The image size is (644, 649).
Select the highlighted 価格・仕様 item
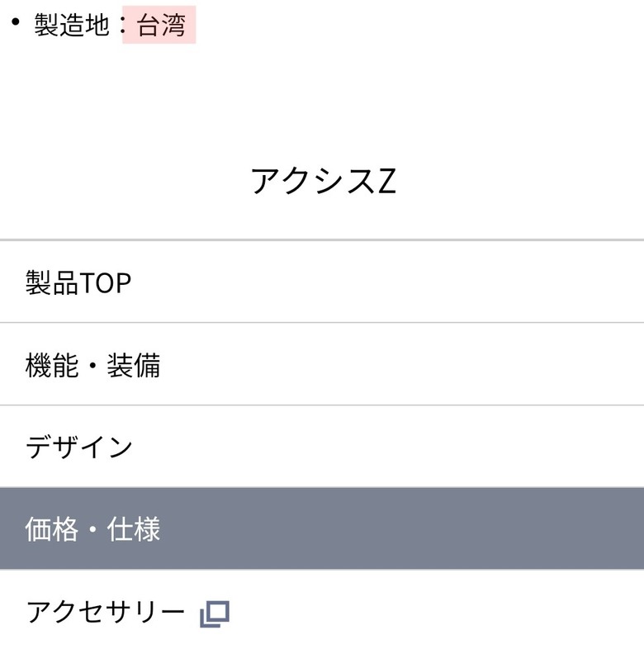[x=322, y=528]
